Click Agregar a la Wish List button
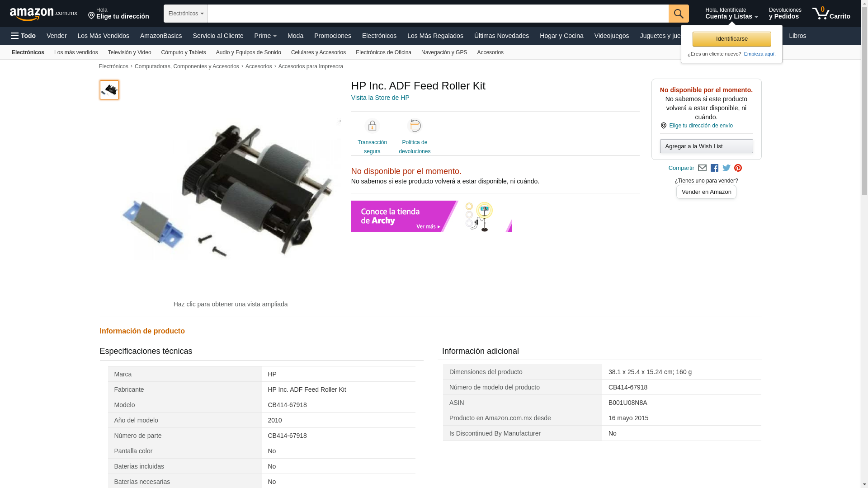868x488 pixels. pos(706,146)
